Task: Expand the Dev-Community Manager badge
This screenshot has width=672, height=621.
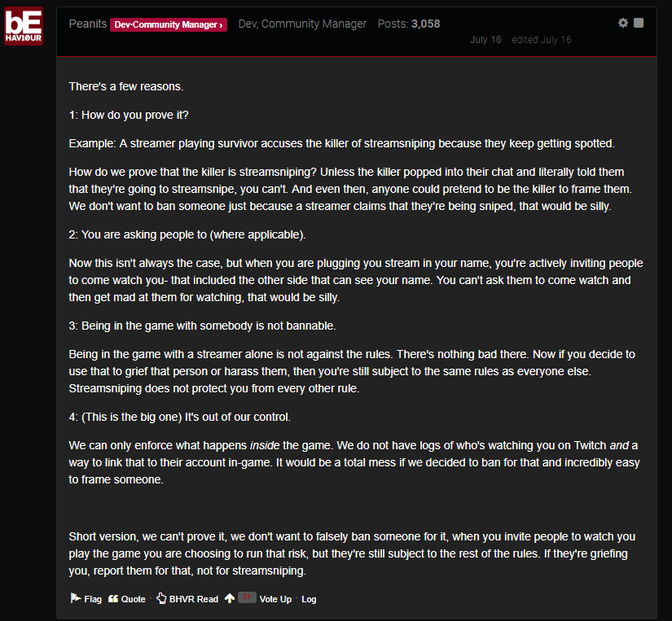Action: point(169,25)
